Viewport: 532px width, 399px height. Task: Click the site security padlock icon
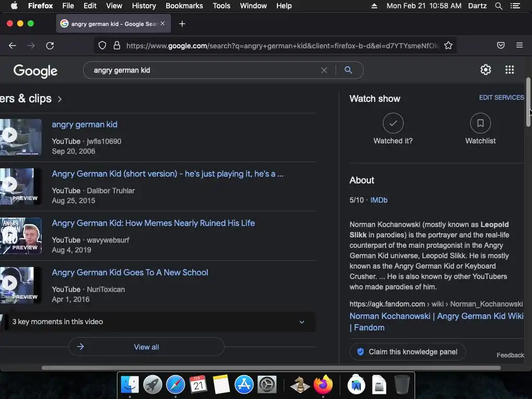(117, 45)
